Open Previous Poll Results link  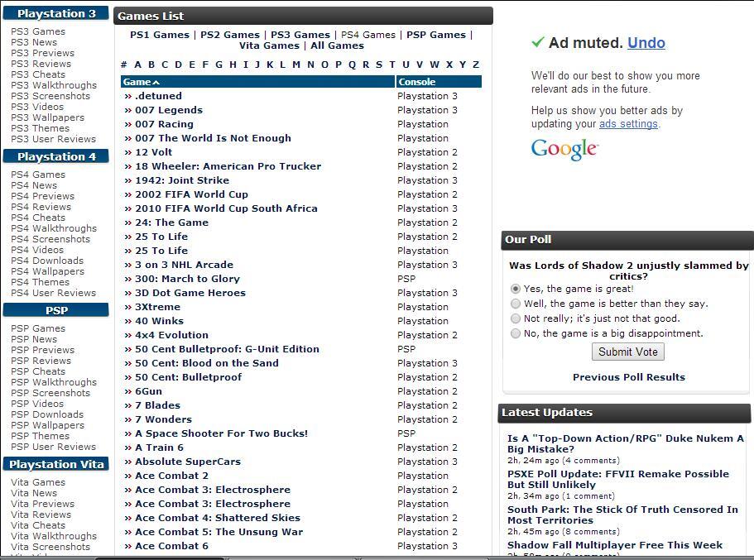coord(628,377)
